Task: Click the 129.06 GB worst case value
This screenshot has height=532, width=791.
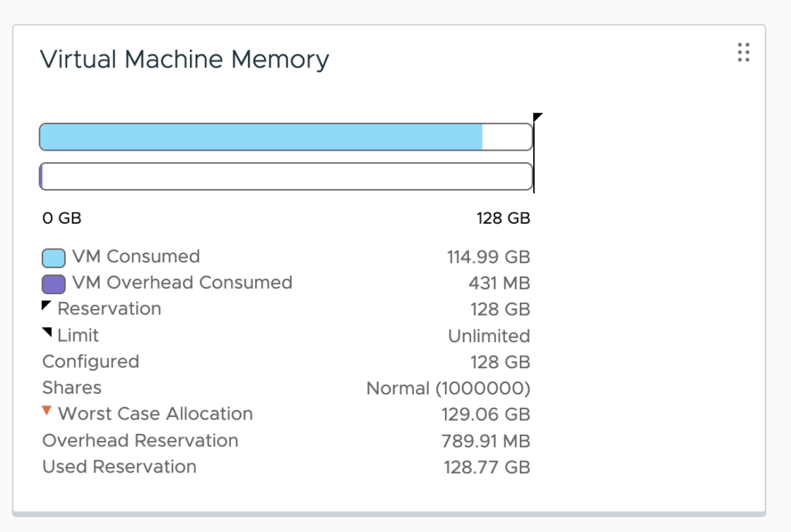Action: pos(487,415)
